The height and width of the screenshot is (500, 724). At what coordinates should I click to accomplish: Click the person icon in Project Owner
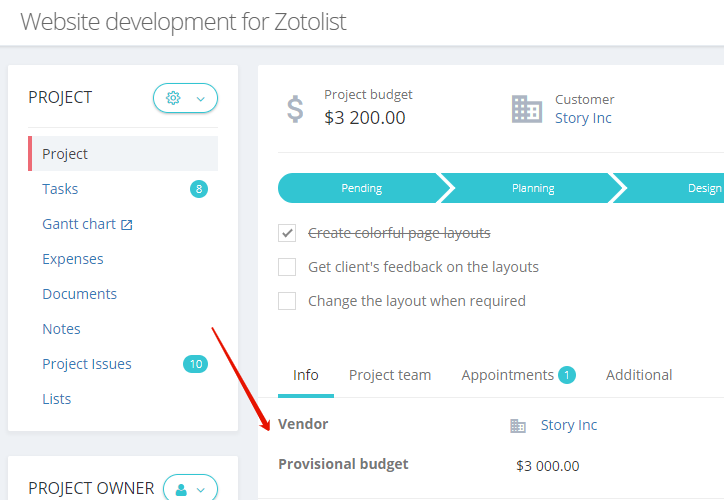[x=181, y=490]
